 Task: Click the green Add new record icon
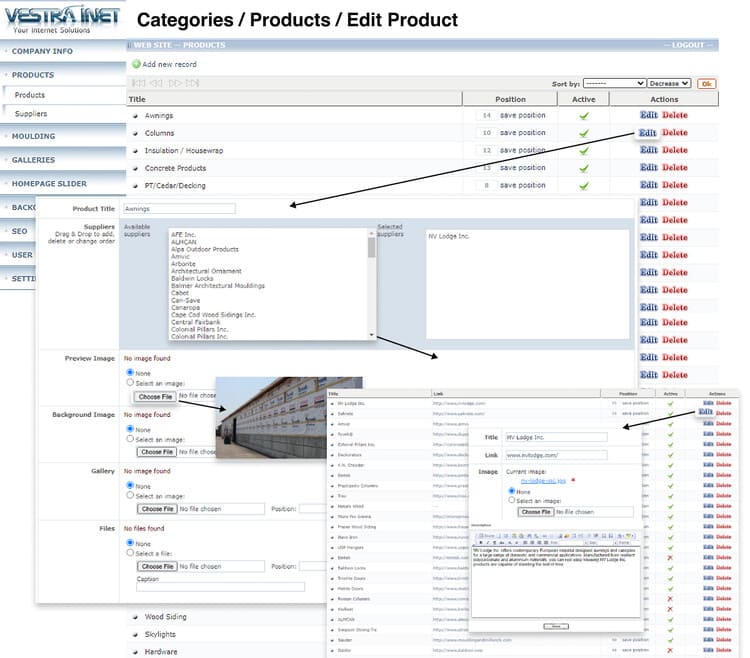136,64
